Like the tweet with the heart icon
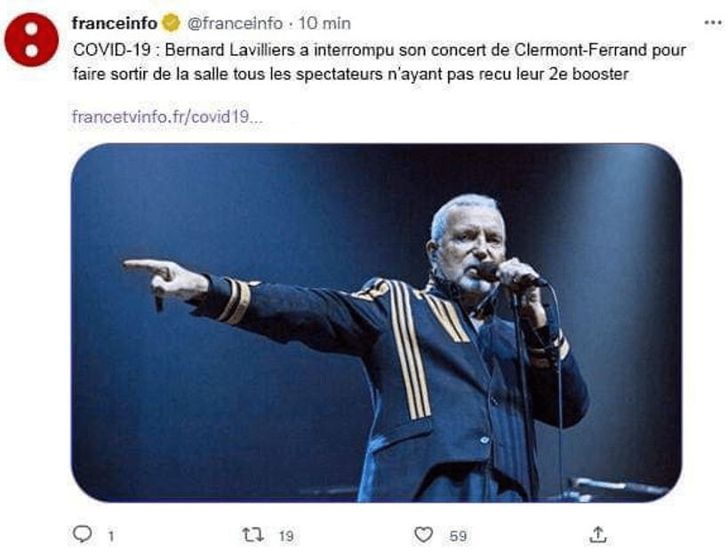This screenshot has height=560, width=728. point(425,534)
